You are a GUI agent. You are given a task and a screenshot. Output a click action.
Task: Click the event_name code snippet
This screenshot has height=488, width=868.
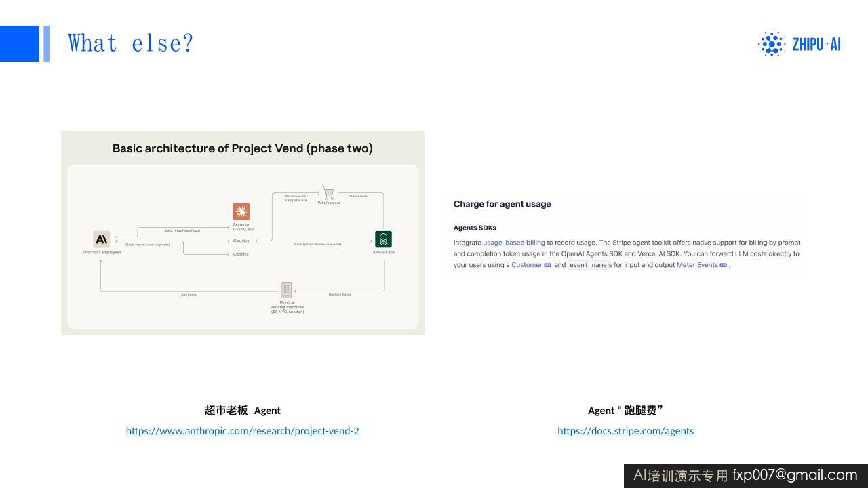coord(587,265)
